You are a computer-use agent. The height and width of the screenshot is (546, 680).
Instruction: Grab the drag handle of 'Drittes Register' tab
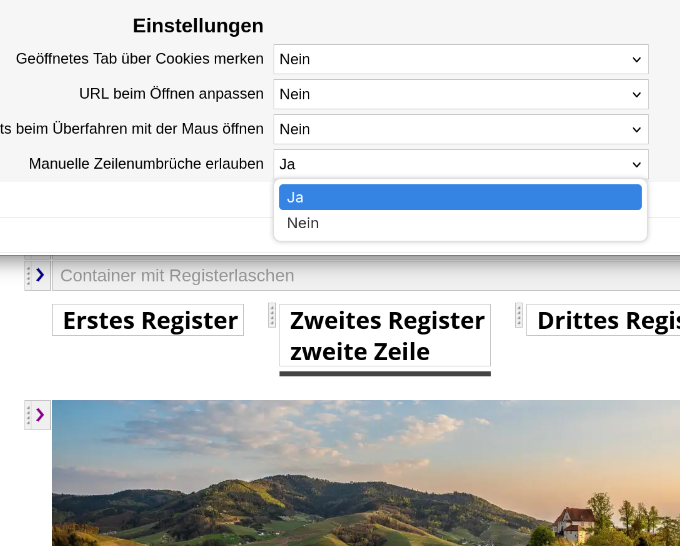519,315
